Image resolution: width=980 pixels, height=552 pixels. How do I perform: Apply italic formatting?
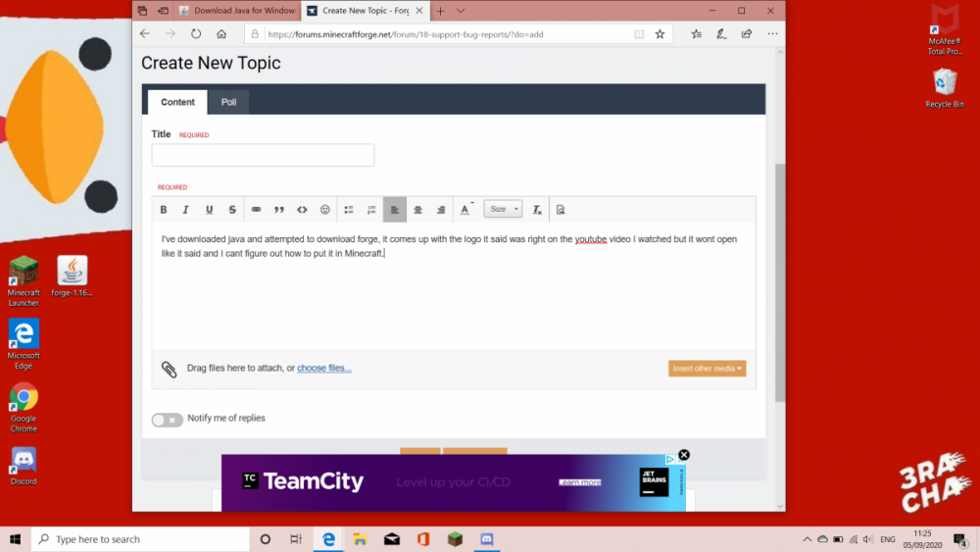[186, 210]
